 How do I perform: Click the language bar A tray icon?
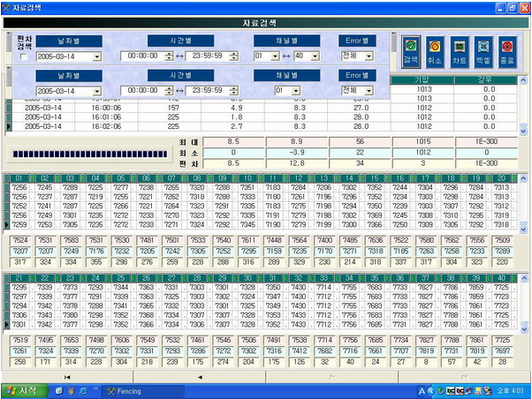click(422, 392)
